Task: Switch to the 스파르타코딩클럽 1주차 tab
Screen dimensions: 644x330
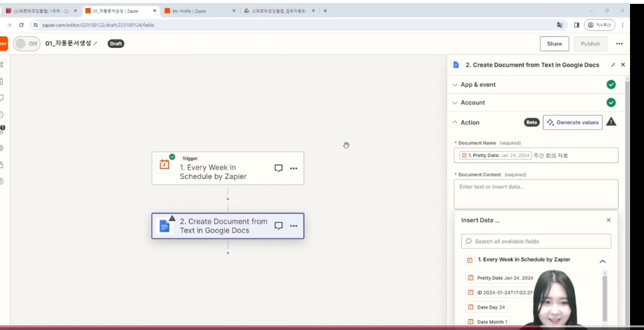Action: pos(41,11)
